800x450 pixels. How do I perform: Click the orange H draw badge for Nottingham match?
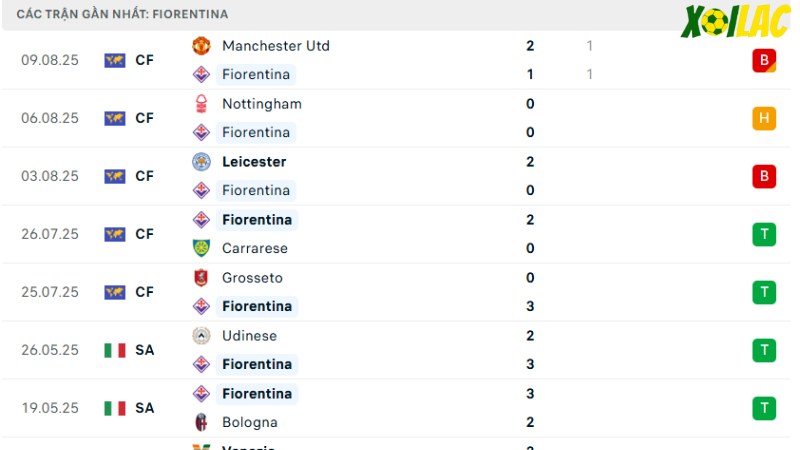[x=764, y=118]
